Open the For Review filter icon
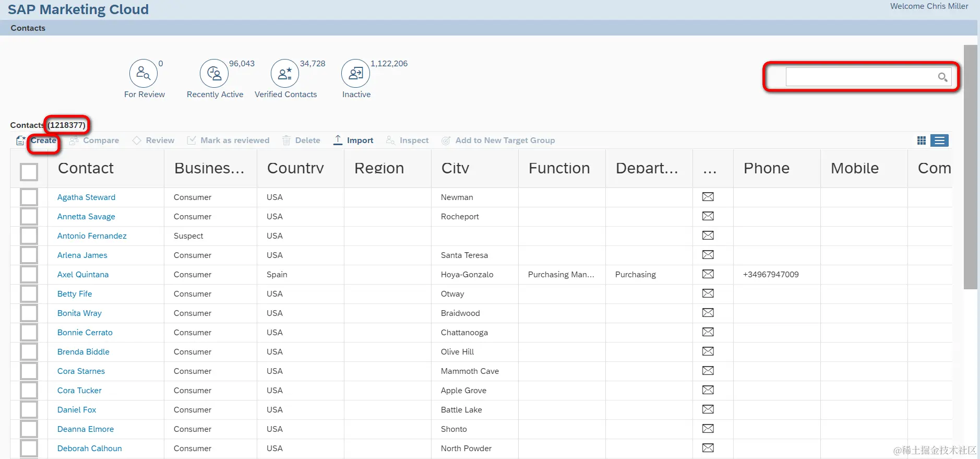980x459 pixels. (x=143, y=74)
